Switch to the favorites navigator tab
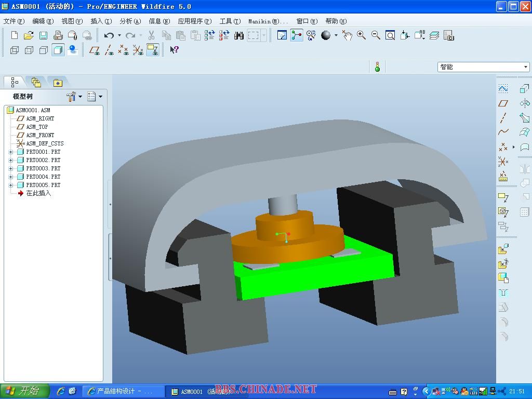The height and width of the screenshot is (399, 532). 58,82
